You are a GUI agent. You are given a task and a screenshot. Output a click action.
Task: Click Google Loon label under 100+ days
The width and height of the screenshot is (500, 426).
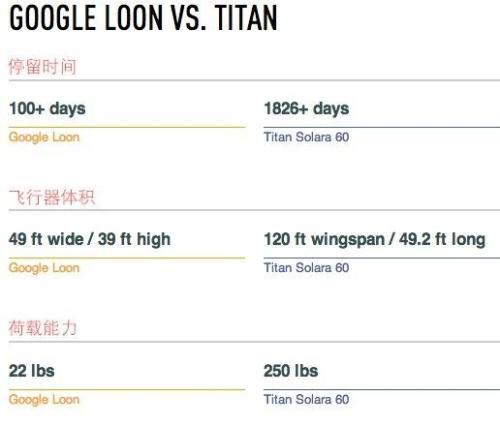coord(44,137)
